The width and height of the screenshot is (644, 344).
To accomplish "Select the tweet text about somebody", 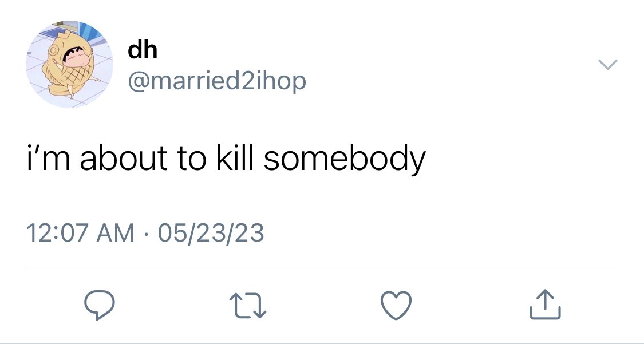I will pos(226,159).
